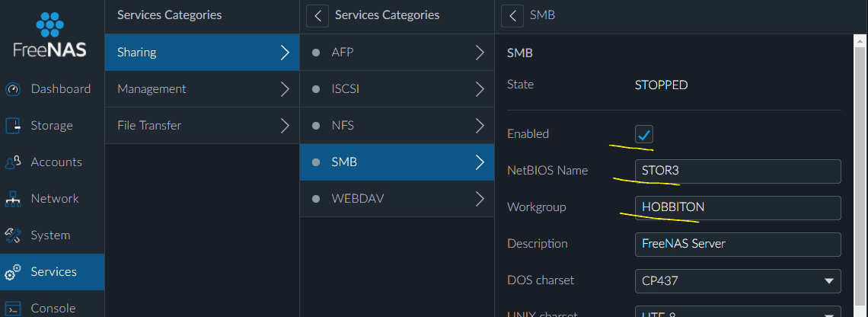Select the Management services category
The width and height of the screenshot is (868, 317).
[202, 89]
